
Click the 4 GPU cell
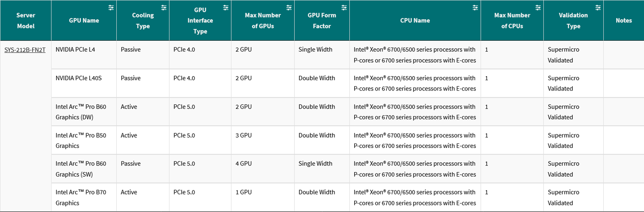pyautogui.click(x=243, y=164)
